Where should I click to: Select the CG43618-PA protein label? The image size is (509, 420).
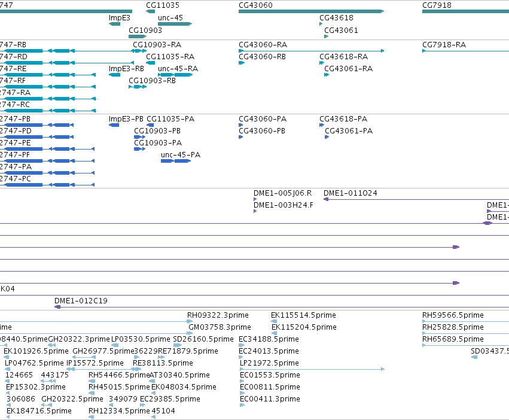[x=343, y=119]
